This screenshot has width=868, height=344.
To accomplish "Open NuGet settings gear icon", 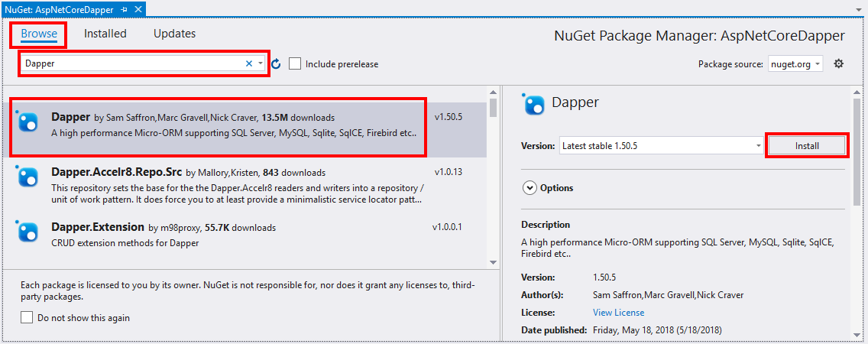I will click(839, 63).
